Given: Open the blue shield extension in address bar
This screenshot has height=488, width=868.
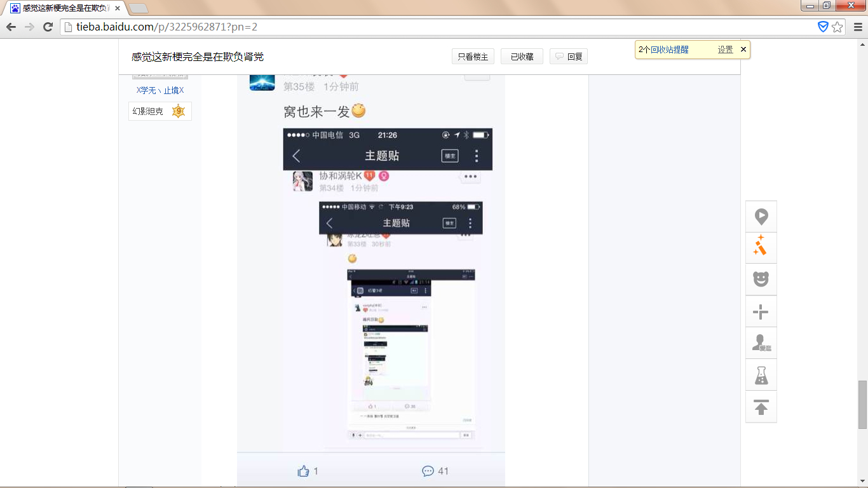Looking at the screenshot, I should (823, 27).
